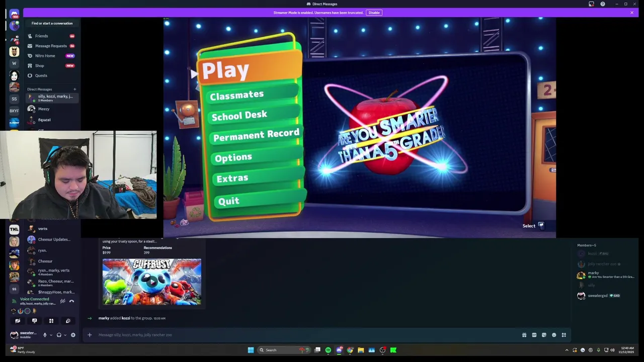Disconnect from voice call
644x362 pixels.
pyautogui.click(x=71, y=301)
